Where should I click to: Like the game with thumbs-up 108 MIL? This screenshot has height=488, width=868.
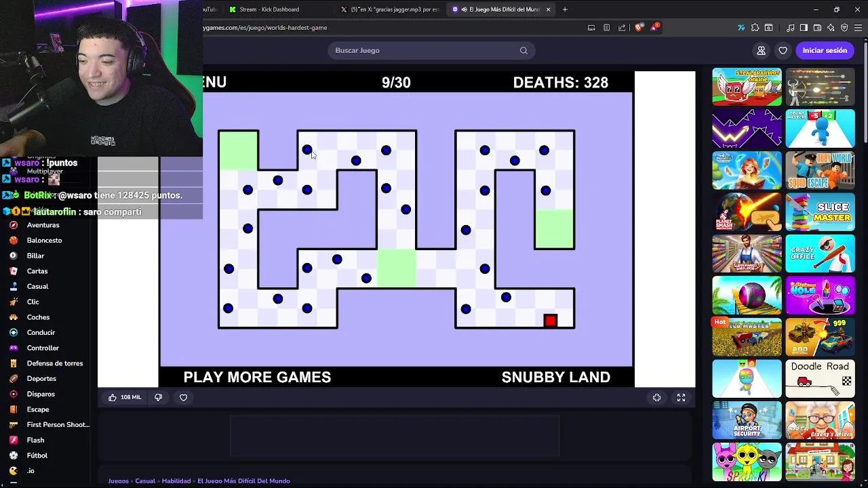[125, 397]
